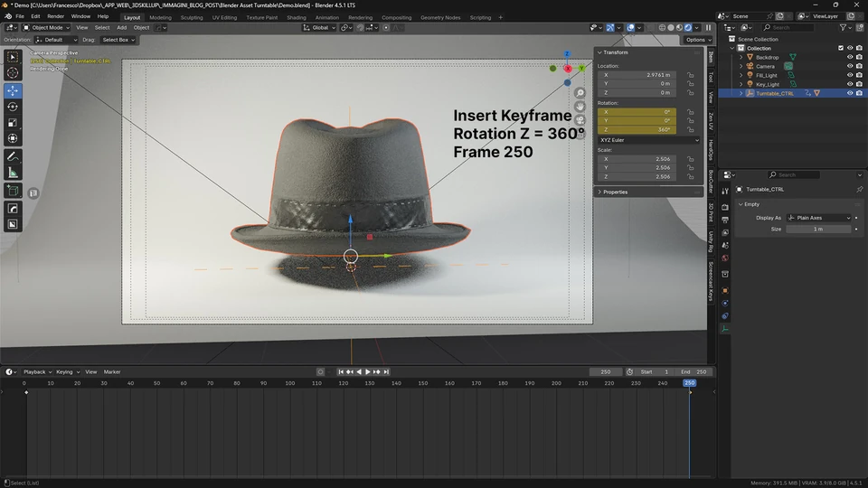Toggle lock on Scale Y
The width and height of the screenshot is (868, 488).
point(690,168)
